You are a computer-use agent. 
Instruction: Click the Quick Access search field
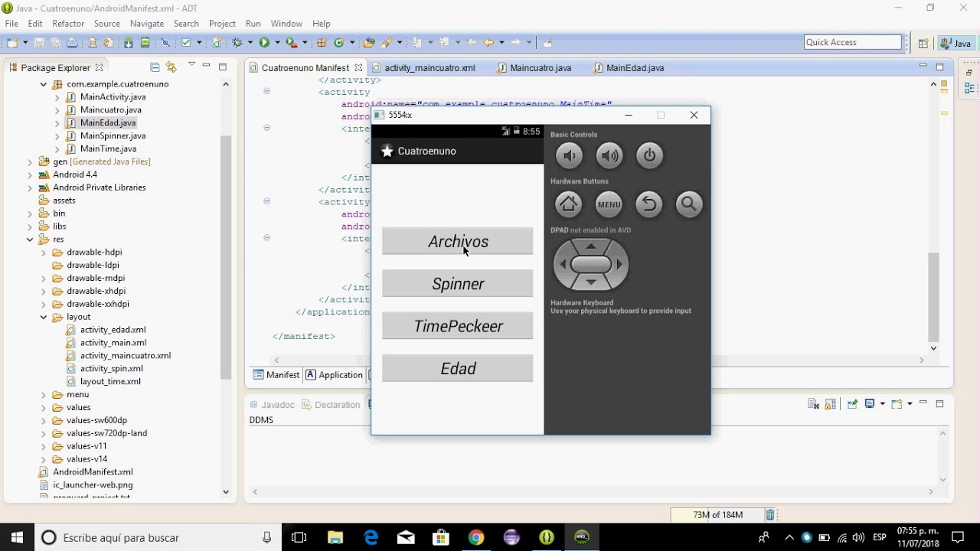pos(853,43)
